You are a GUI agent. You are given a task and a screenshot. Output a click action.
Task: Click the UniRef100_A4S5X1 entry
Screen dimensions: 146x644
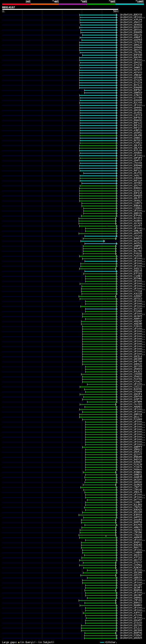(x=131, y=243)
